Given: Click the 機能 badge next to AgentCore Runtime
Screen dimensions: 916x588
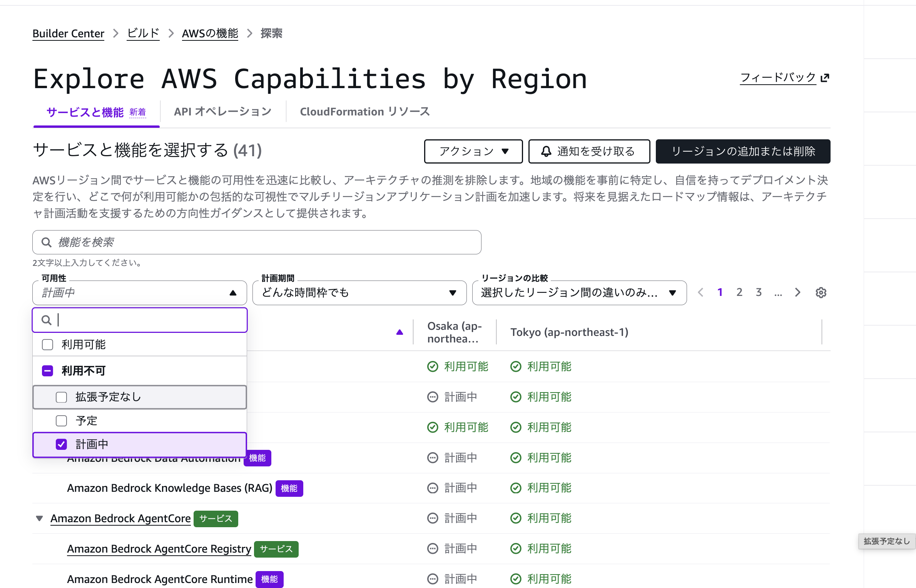Looking at the screenshot, I should pos(269,579).
